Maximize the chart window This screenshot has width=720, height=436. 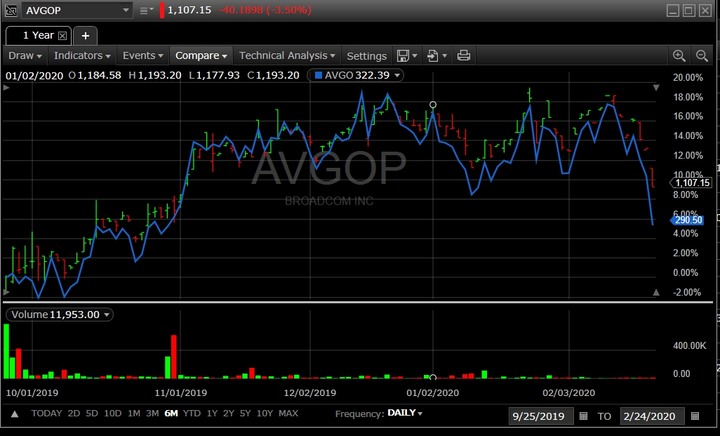[x=689, y=11]
